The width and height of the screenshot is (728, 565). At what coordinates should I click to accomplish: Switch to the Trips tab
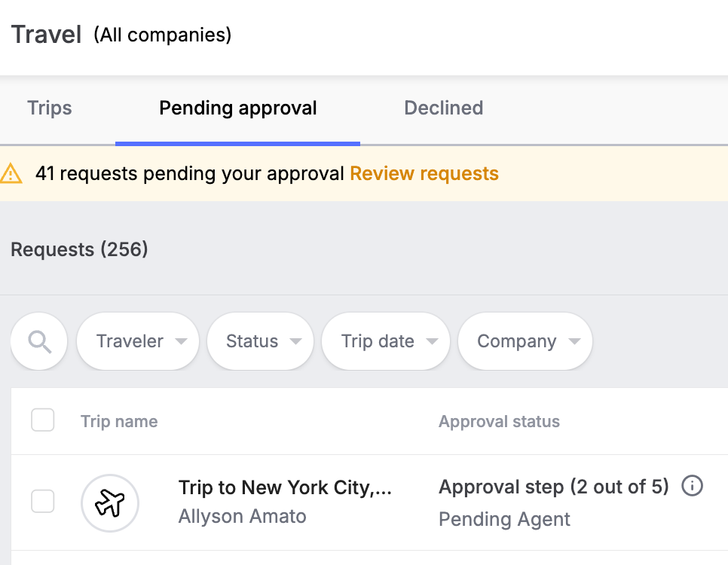point(50,108)
